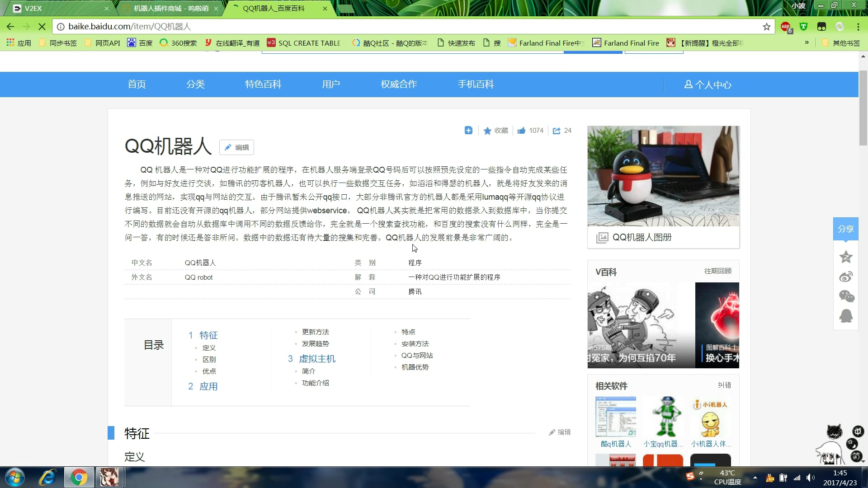Viewport: 868px width, 488px height.
Task: Open 个人中心 user center
Action: point(708,84)
